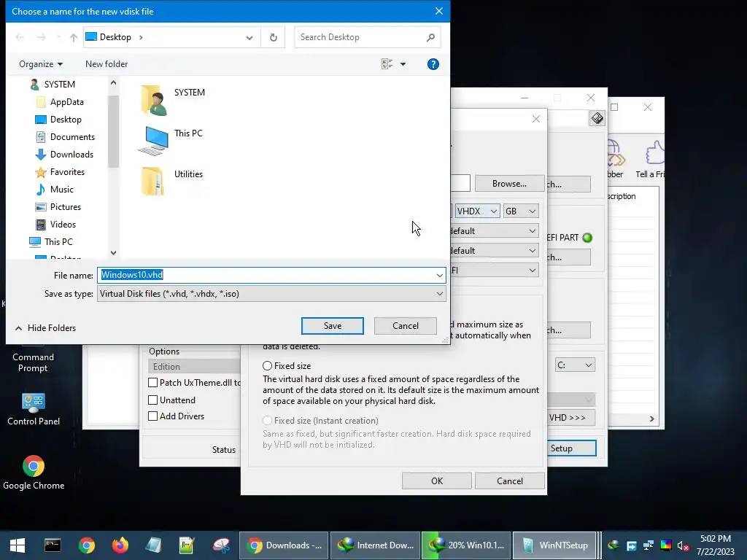
Task: Open the C: drive letter dropdown
Action: (x=575, y=365)
